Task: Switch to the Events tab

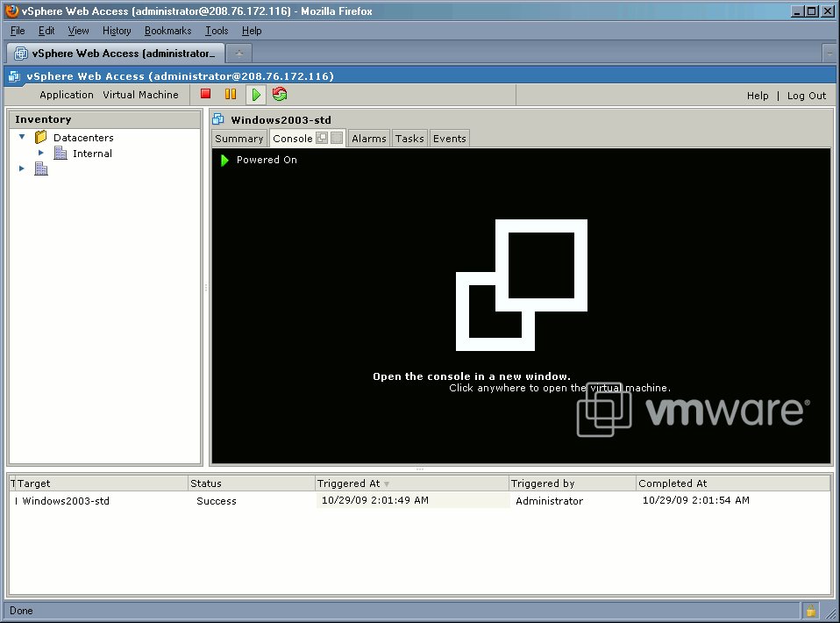Action: pos(450,139)
